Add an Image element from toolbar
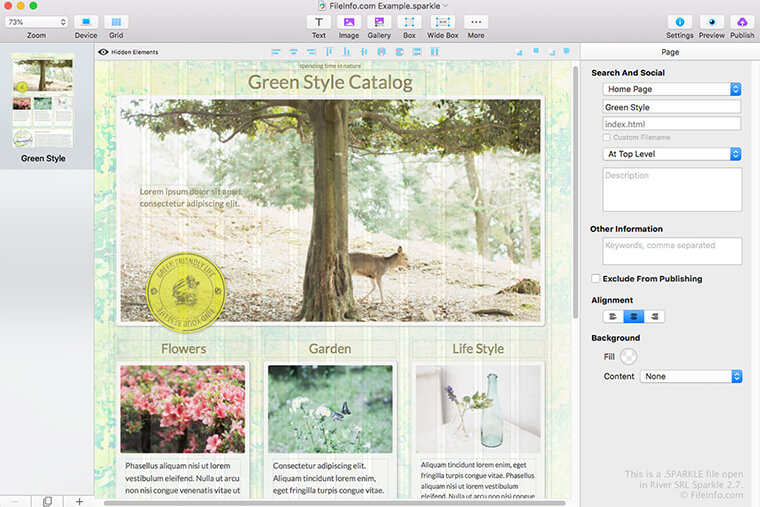This screenshot has width=760, height=507. click(349, 22)
